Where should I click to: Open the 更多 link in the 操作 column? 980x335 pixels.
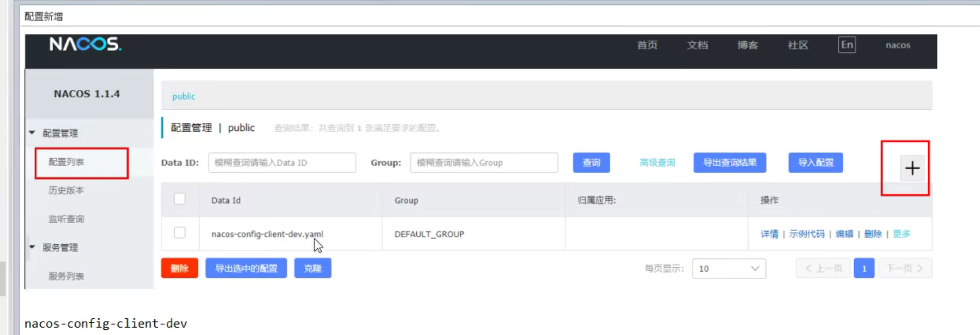point(901,234)
